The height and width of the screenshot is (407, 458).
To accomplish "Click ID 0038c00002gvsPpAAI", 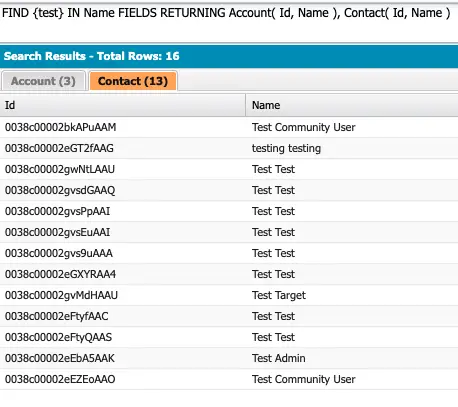I will (57, 211).
